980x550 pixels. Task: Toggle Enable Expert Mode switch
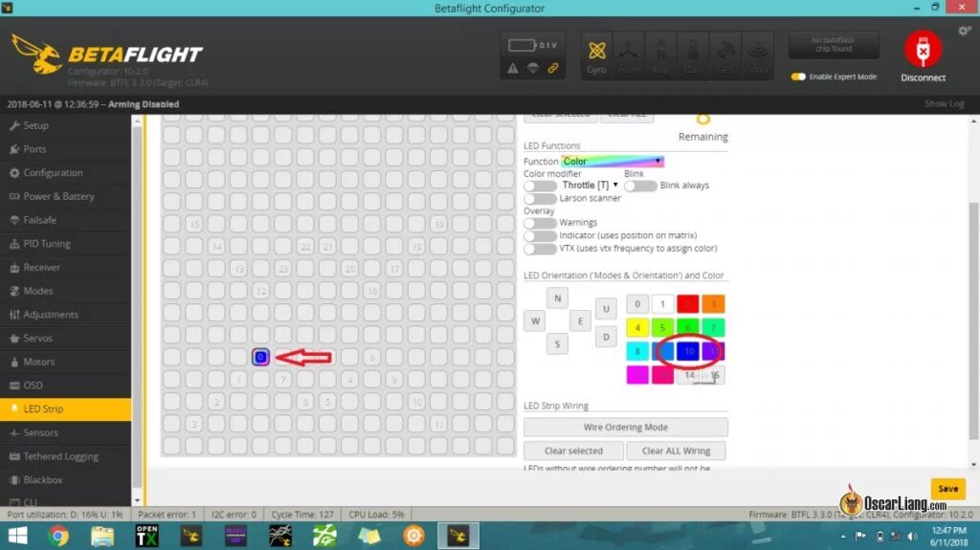coord(798,77)
